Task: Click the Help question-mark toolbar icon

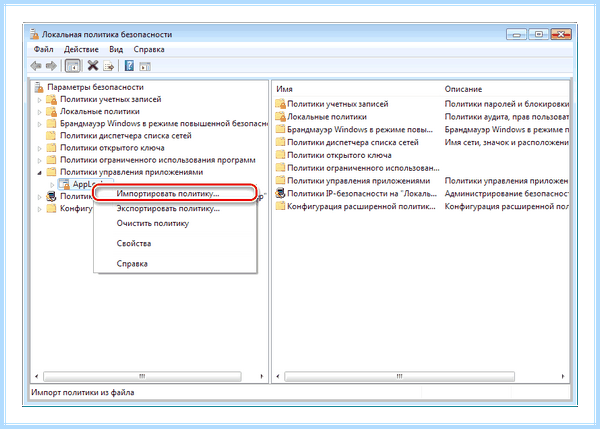Action: click(x=129, y=66)
